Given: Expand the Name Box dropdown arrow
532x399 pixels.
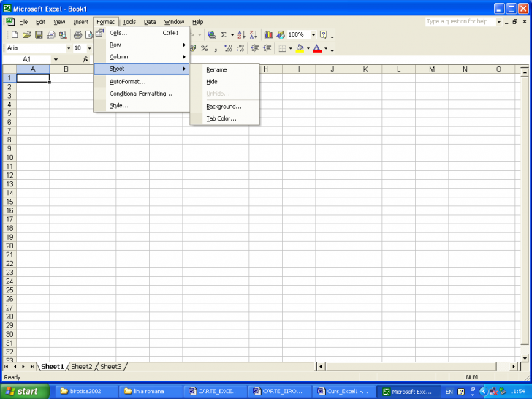Looking at the screenshot, I should click(x=56, y=59).
